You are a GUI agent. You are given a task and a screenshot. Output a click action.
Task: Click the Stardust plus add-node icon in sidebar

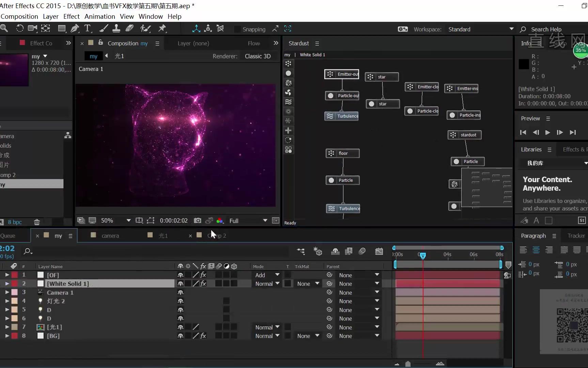point(289,131)
